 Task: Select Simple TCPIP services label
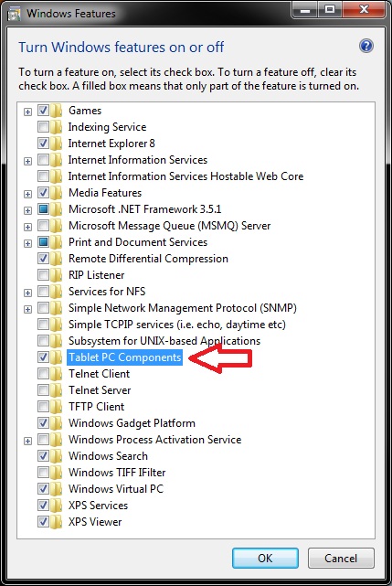[177, 325]
